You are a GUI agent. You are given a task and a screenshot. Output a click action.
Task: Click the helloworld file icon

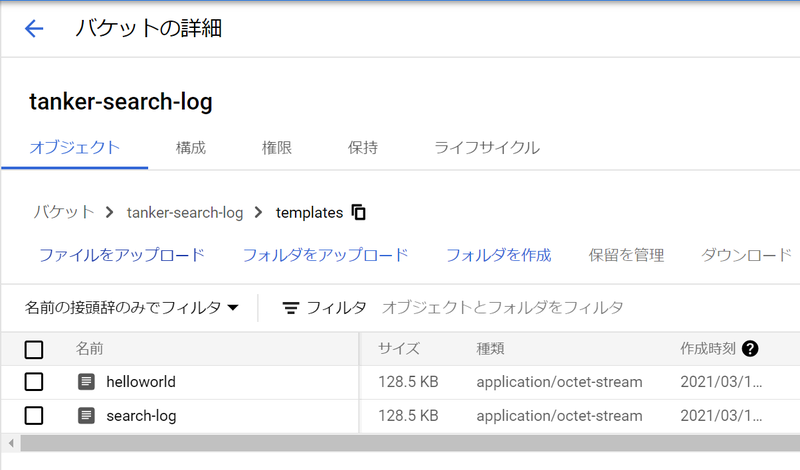(x=86, y=381)
